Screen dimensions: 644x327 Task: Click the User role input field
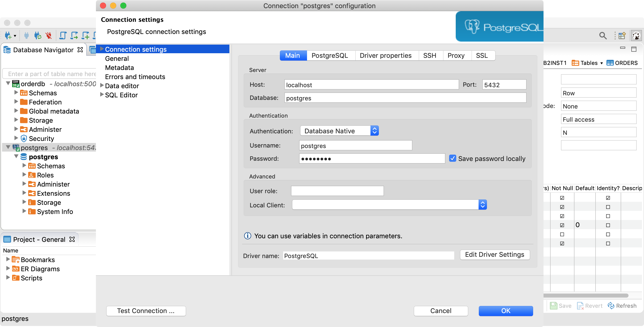pos(337,191)
